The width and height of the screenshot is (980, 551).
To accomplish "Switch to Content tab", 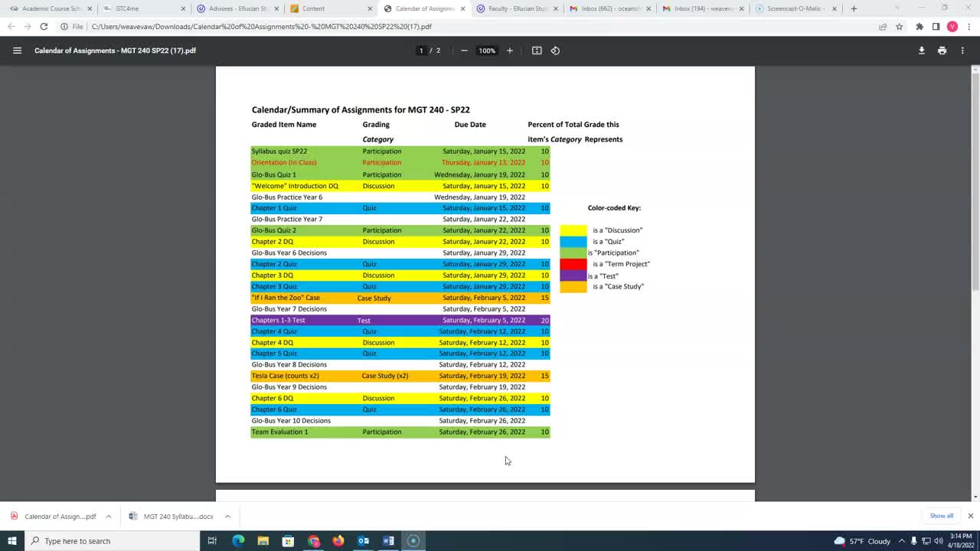I will click(x=329, y=8).
